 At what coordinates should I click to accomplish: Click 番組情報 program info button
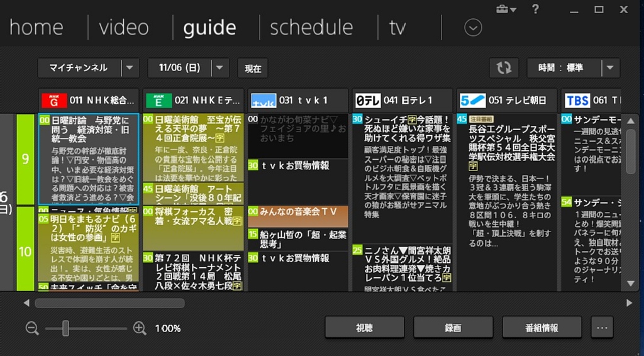click(541, 327)
